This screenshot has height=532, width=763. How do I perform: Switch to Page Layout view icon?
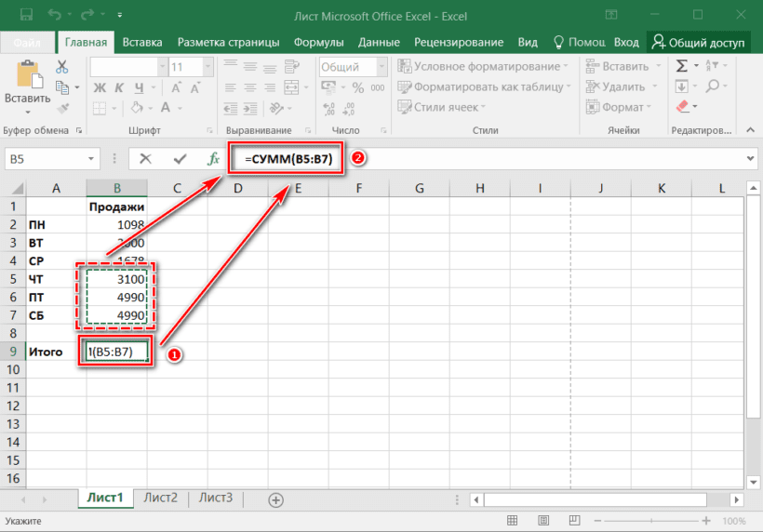[543, 521]
